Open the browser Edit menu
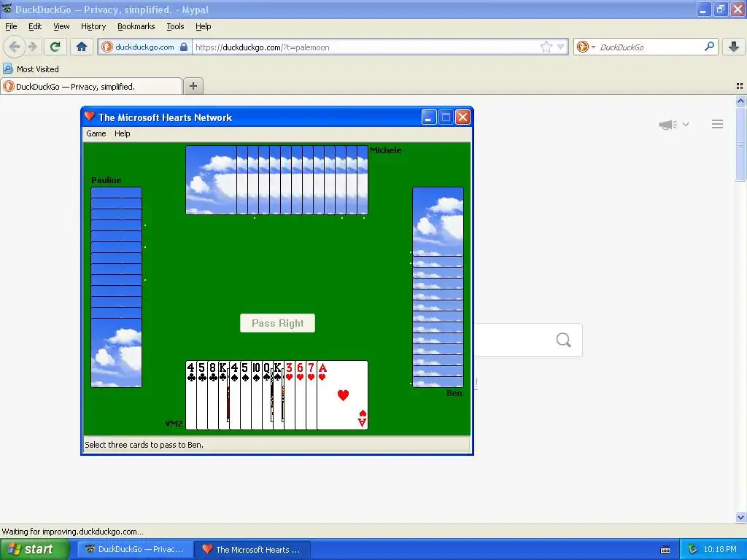 [x=35, y=27]
